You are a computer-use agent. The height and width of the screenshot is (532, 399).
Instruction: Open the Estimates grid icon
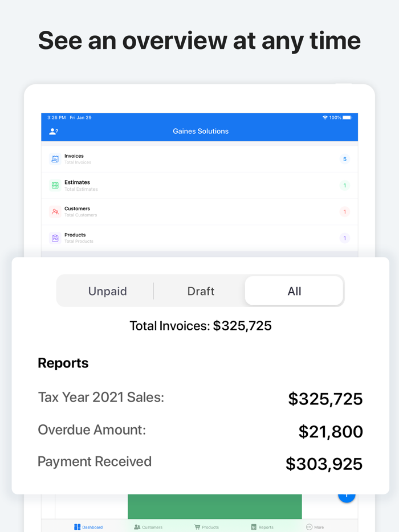[x=55, y=185]
